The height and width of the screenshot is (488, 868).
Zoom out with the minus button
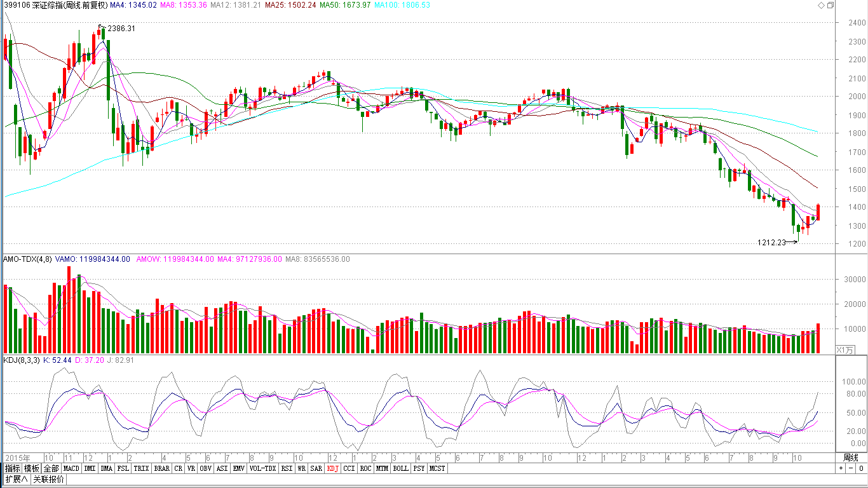[850, 468]
